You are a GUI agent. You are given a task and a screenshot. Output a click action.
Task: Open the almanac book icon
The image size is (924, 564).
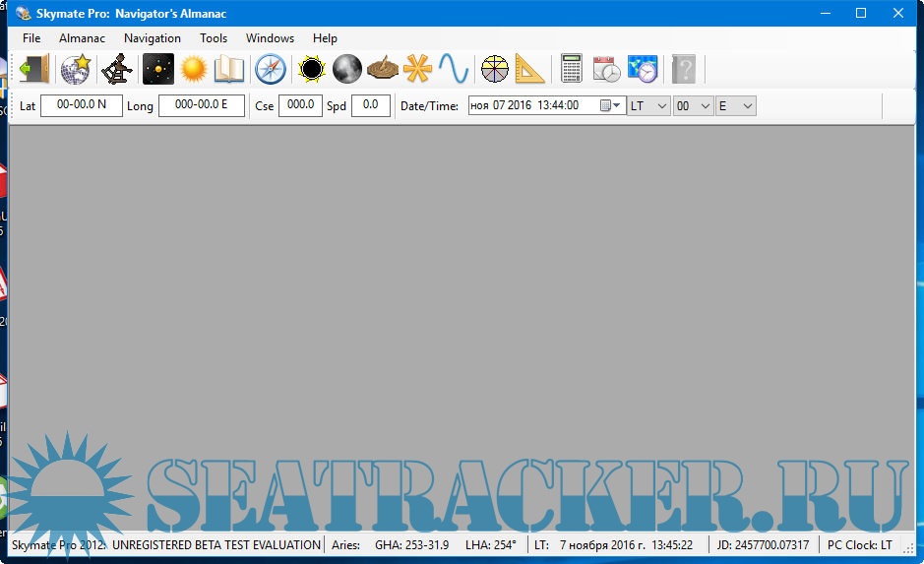[229, 69]
